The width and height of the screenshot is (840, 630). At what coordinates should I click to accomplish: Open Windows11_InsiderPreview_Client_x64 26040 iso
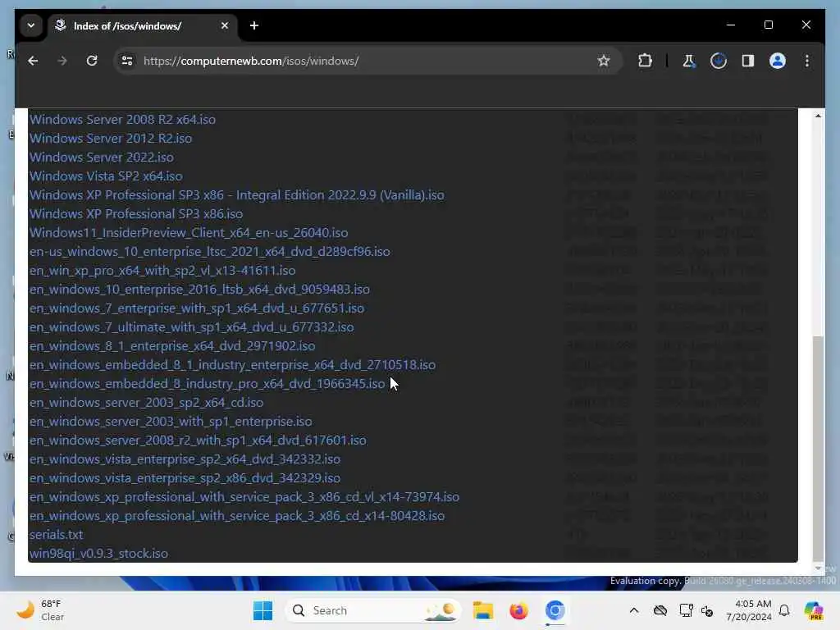189,232
